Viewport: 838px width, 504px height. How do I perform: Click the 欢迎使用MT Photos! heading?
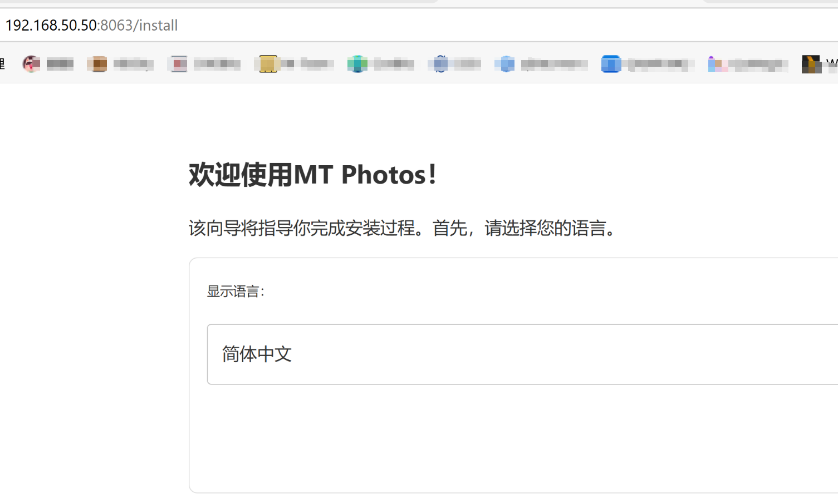coord(313,175)
